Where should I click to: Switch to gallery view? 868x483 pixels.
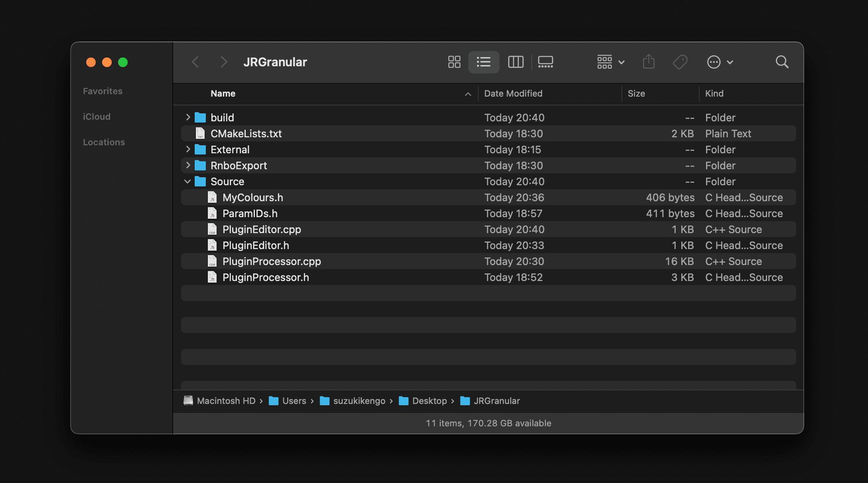click(x=545, y=62)
